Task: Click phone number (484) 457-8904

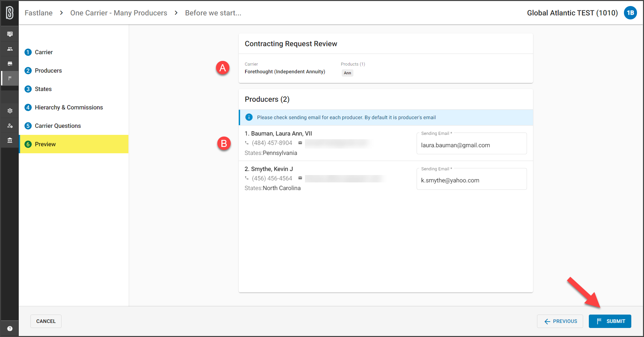Action: pos(272,143)
